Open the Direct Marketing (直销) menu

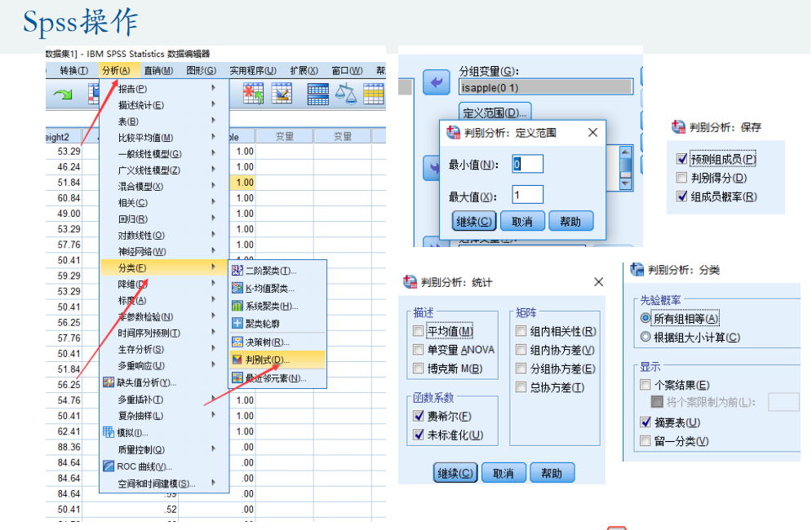coord(158,70)
